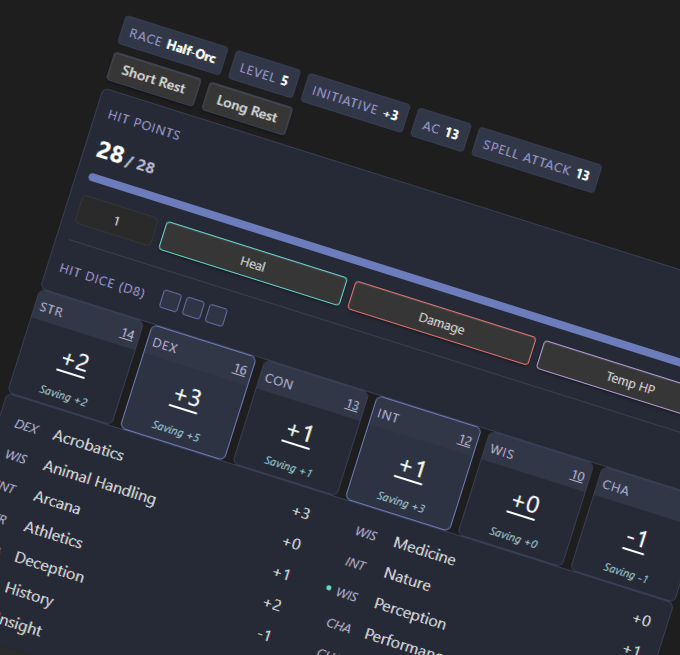Edit the INT score 12
Image resolution: width=680 pixels, height=655 pixels.
point(464,441)
